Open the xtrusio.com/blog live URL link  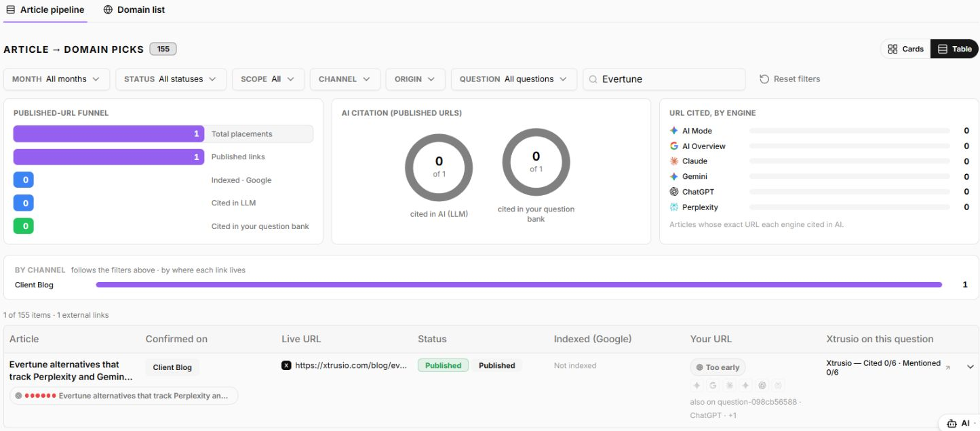pos(351,365)
